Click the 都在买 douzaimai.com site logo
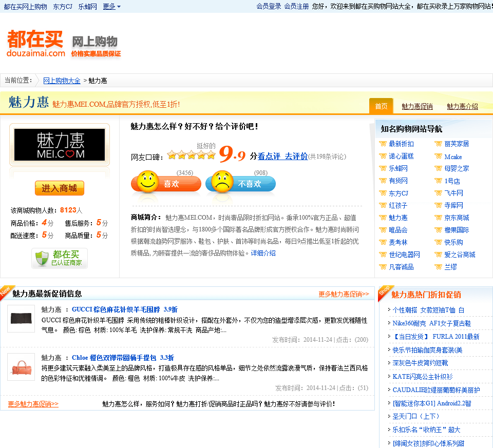This screenshot has height=448, width=493. (x=36, y=44)
